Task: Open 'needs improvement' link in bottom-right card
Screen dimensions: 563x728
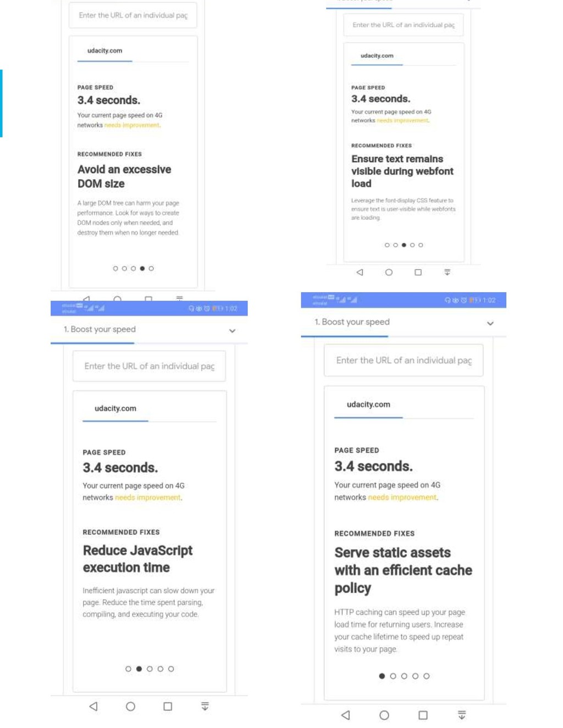Action: (x=402, y=497)
